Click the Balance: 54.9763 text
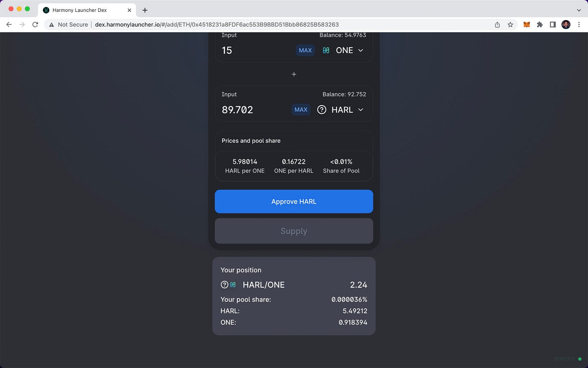 click(x=343, y=35)
